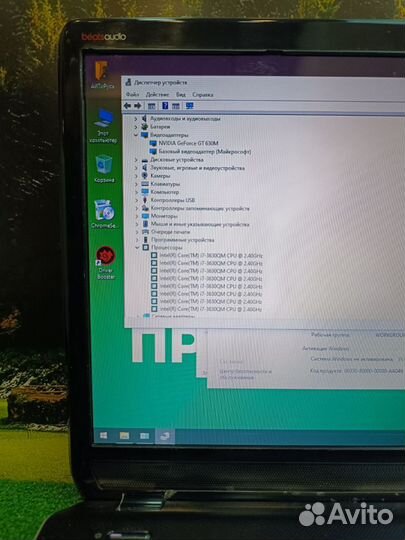
Task: Click the chip icon beside Процессоры
Action: click(146, 247)
